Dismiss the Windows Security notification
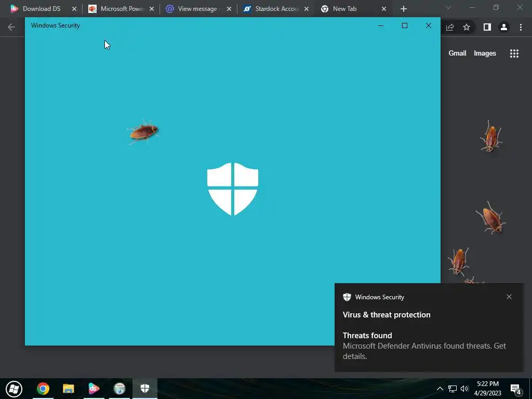Viewport: 532px width, 399px height. [x=509, y=297]
